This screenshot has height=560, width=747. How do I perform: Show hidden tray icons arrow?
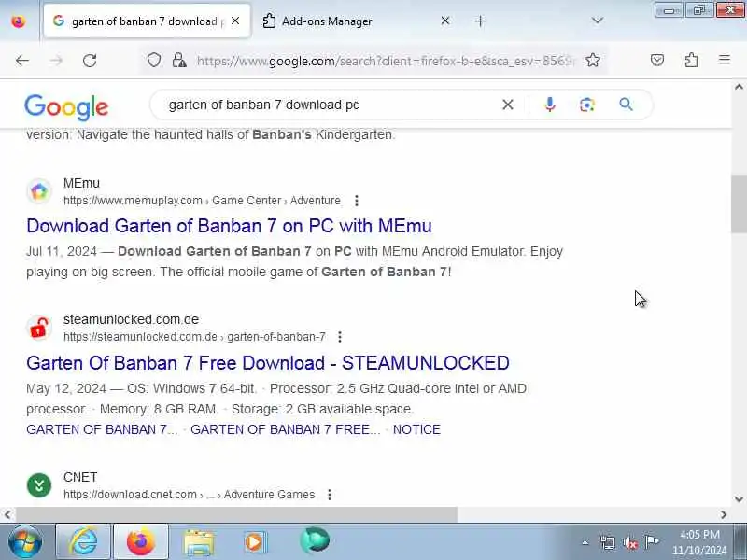tap(585, 542)
